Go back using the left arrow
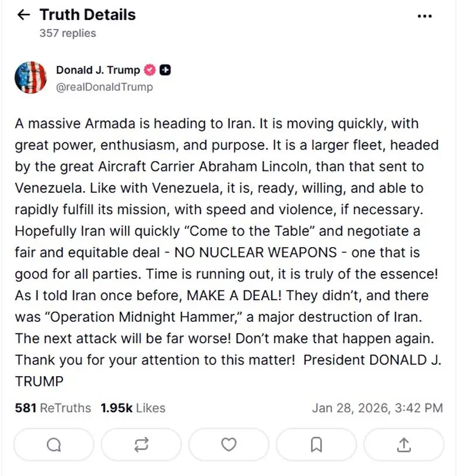467x476 pixels. 23,15
